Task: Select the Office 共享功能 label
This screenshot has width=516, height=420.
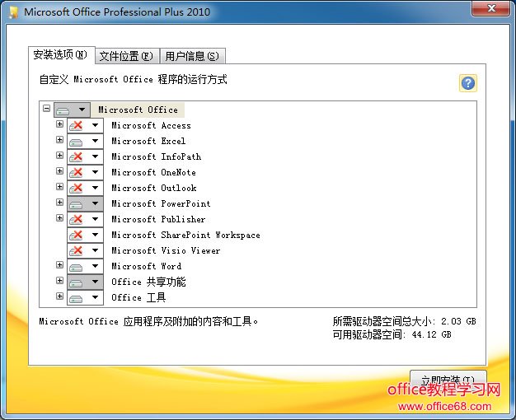Action: [x=148, y=282]
